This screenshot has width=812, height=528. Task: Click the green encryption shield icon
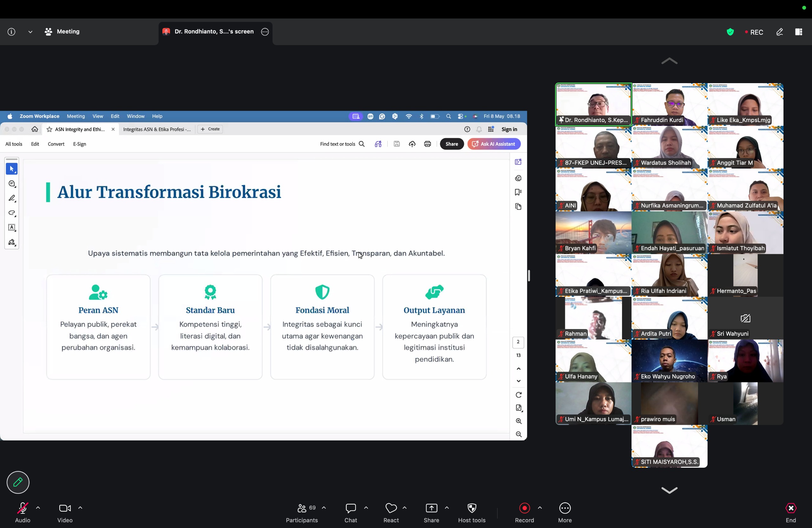tap(730, 32)
